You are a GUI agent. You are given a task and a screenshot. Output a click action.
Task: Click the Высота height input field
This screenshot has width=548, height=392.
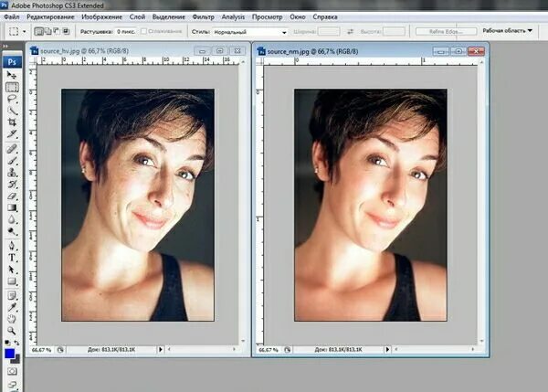(394, 32)
